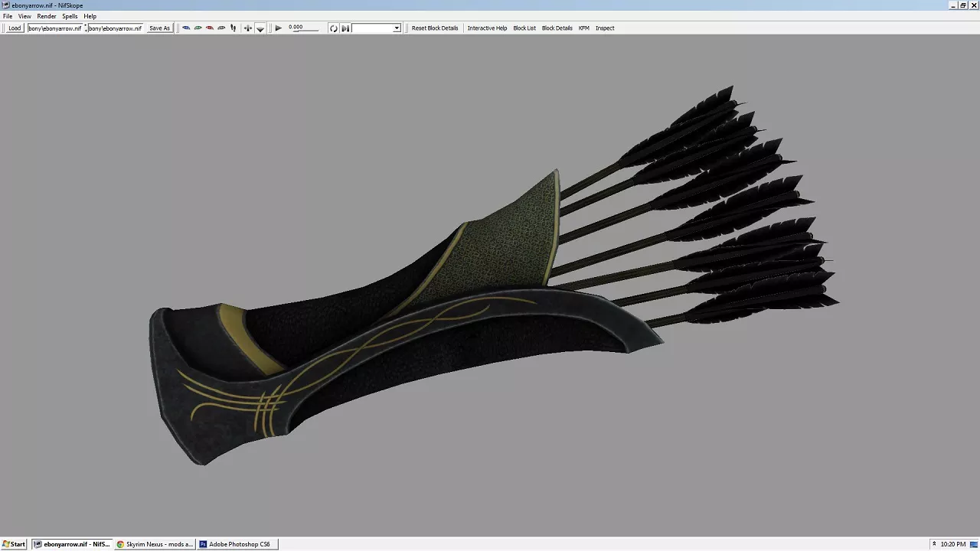
Task: Click the load file path field
Action: [55, 28]
